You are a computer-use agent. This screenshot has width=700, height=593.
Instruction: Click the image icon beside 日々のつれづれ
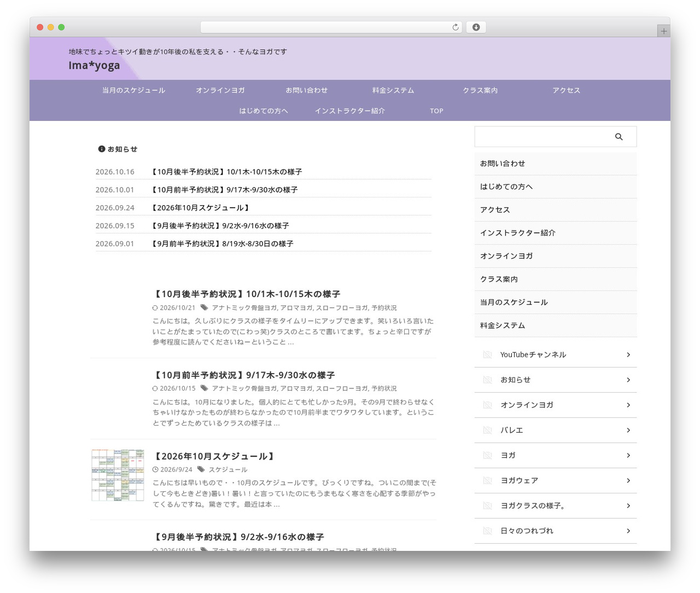pyautogui.click(x=487, y=531)
